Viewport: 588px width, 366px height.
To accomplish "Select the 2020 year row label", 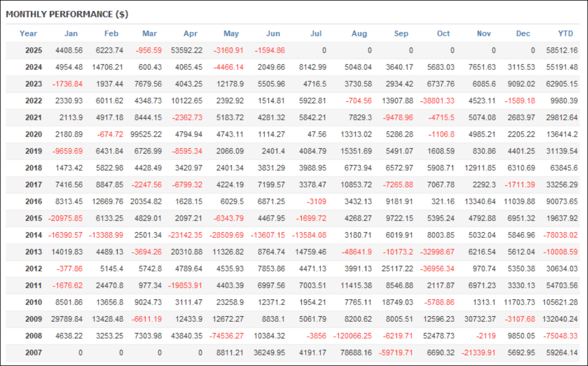I will point(34,134).
